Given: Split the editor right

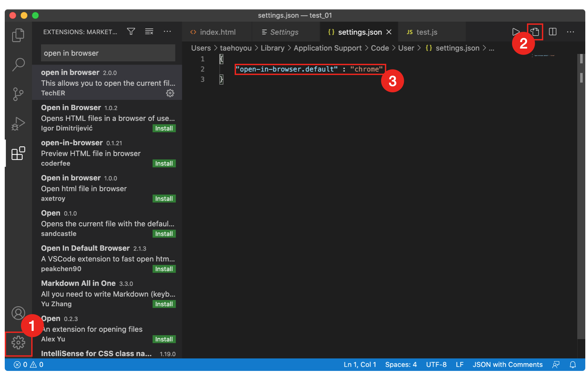Looking at the screenshot, I should tap(553, 32).
